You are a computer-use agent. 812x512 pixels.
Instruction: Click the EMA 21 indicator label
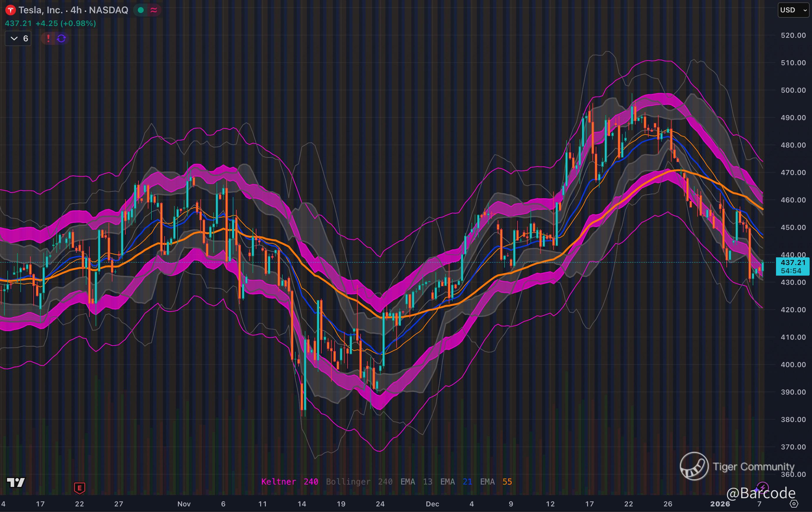click(x=456, y=482)
